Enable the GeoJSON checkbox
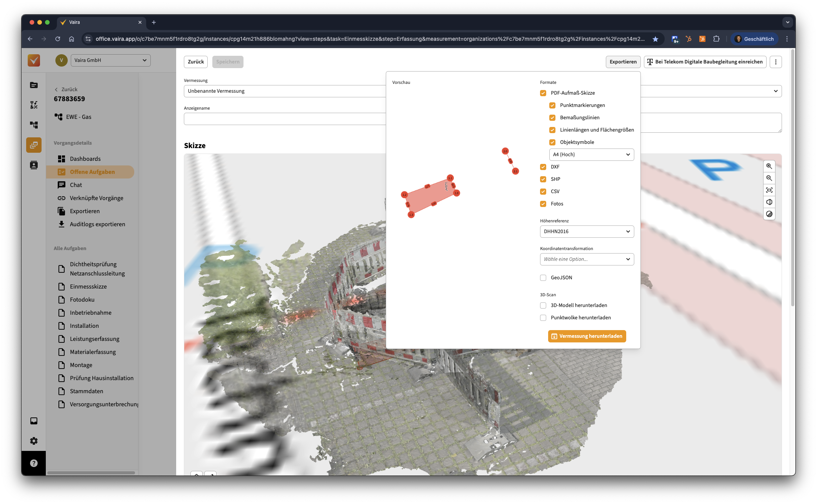This screenshot has width=817, height=504. click(543, 278)
